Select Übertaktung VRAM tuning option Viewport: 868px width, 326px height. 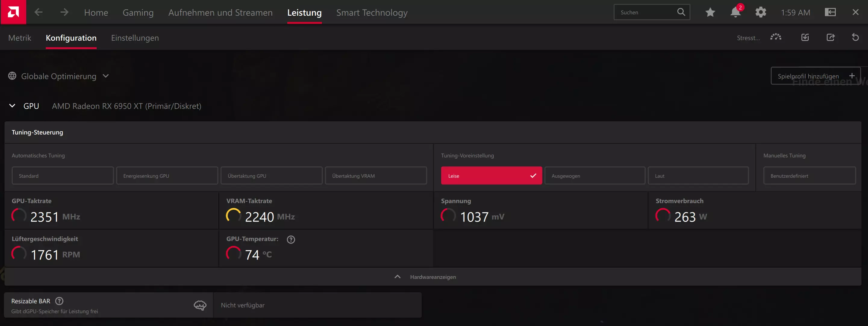tap(376, 176)
